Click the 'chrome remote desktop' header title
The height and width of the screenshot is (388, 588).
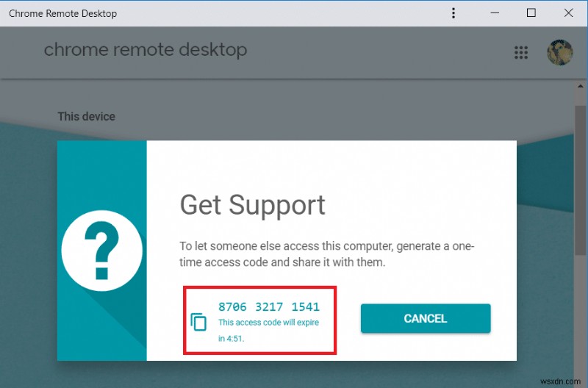click(146, 50)
